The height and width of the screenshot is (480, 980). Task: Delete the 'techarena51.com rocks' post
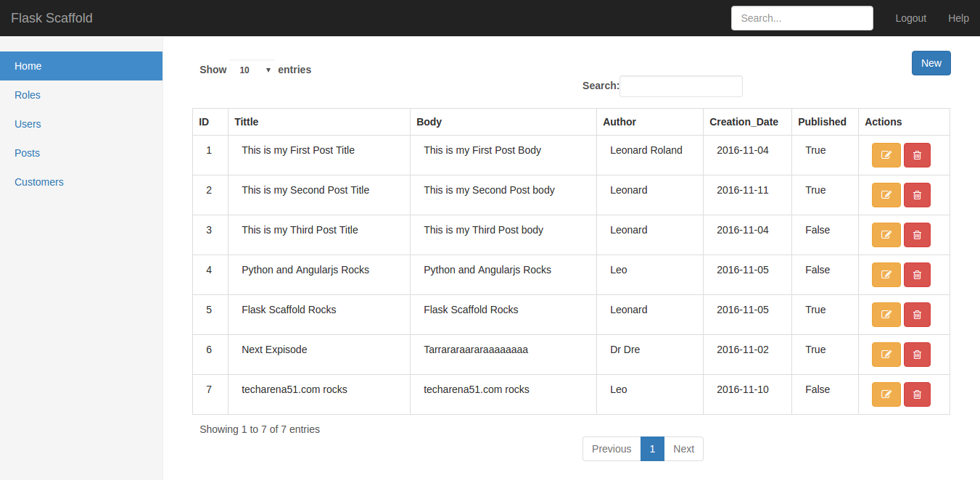(x=917, y=394)
